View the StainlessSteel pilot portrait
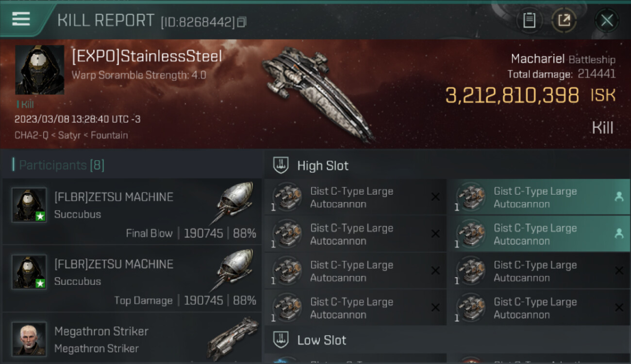This screenshot has width=631, height=364. coord(40,70)
